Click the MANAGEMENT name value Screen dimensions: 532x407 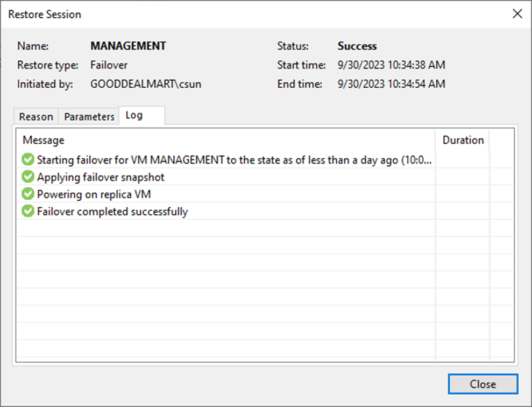pyautogui.click(x=128, y=46)
